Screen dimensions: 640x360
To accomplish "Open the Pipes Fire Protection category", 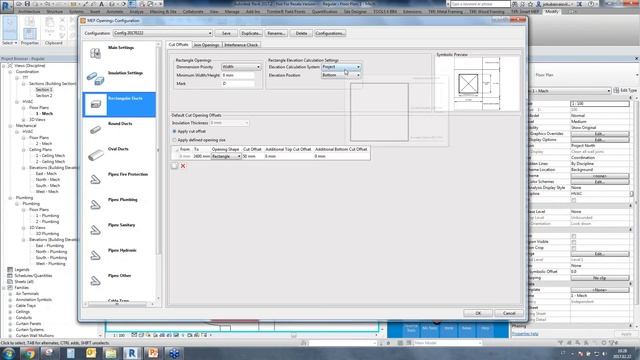I will click(128, 174).
